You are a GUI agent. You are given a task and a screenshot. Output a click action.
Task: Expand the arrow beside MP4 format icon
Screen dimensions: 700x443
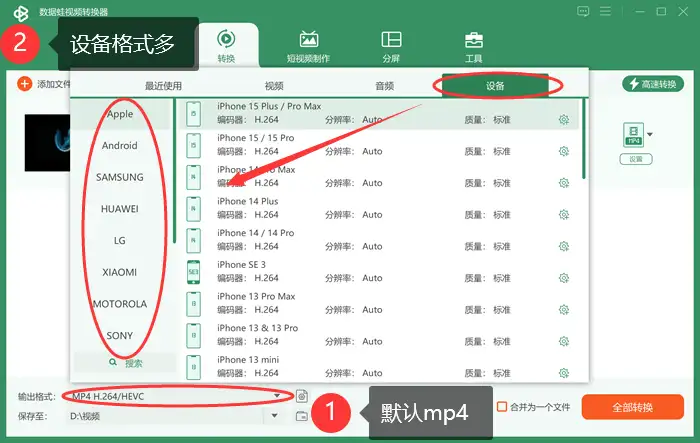[x=650, y=134]
